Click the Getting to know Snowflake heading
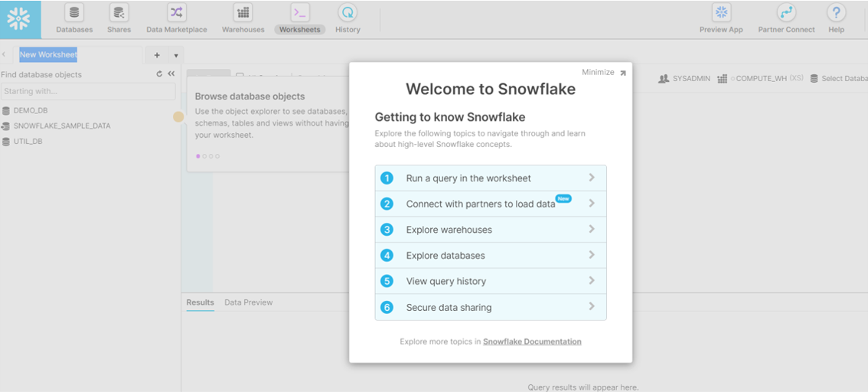Screen dimensions: 868x392 [x=450, y=117]
